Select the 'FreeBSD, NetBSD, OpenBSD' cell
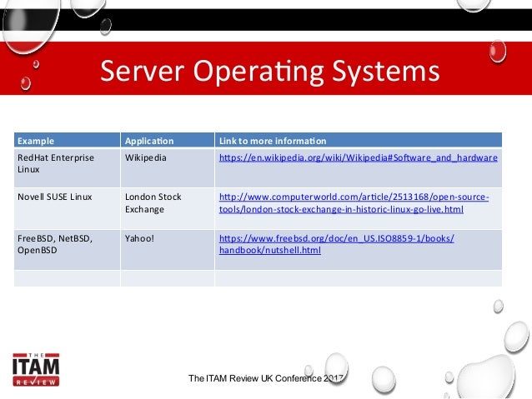This screenshot has width=532, height=399. click(67, 250)
